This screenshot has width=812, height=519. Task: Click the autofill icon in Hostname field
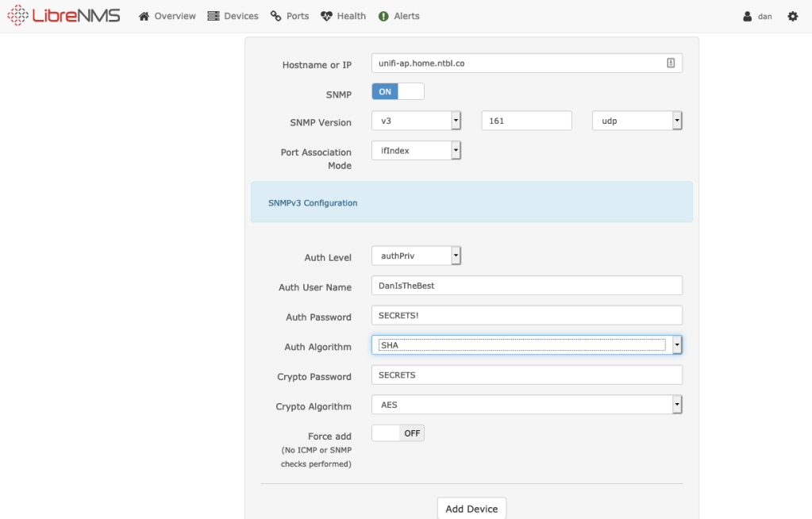coord(671,63)
